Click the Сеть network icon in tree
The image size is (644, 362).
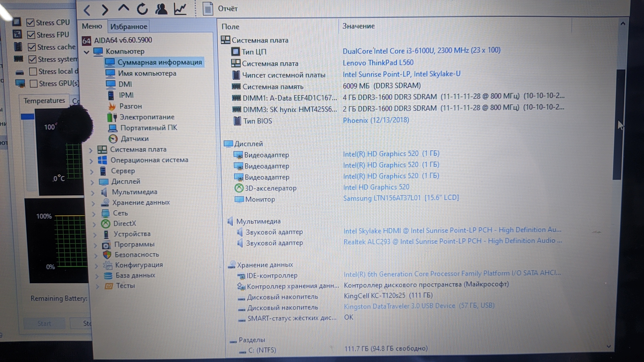click(x=105, y=213)
